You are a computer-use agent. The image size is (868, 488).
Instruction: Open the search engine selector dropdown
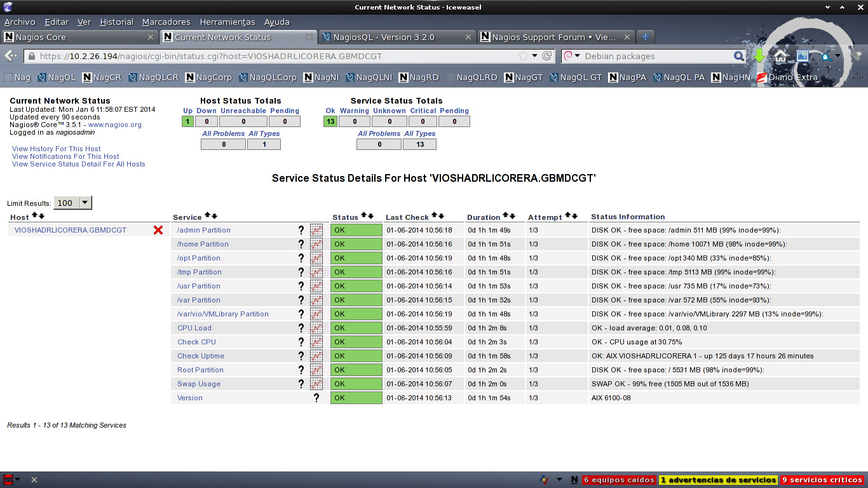point(572,56)
